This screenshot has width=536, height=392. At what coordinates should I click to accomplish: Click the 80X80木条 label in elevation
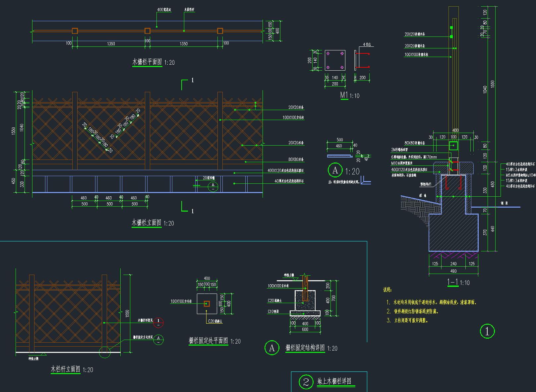point(296,160)
